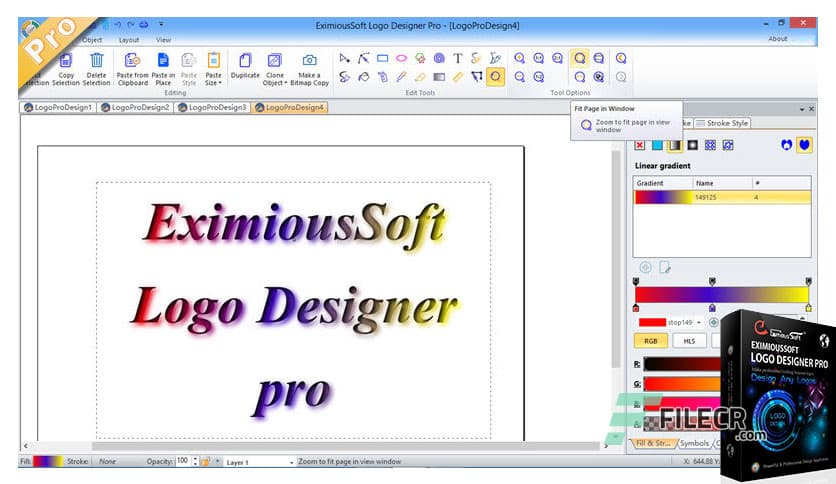Click the red stop color swatch
The image size is (836, 484).
click(652, 322)
